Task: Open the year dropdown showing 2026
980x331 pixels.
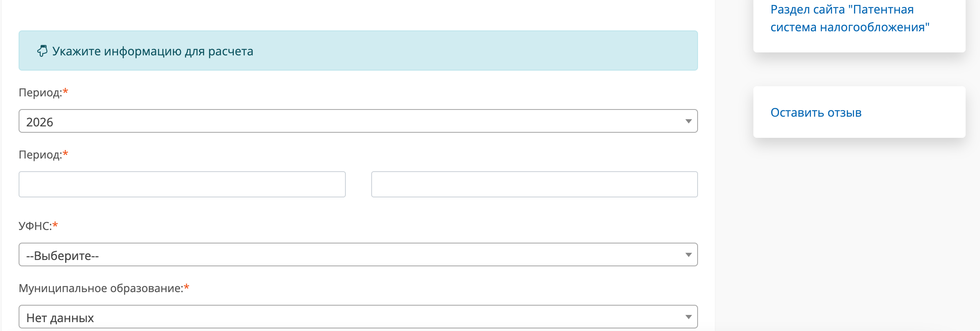Action: point(358,121)
